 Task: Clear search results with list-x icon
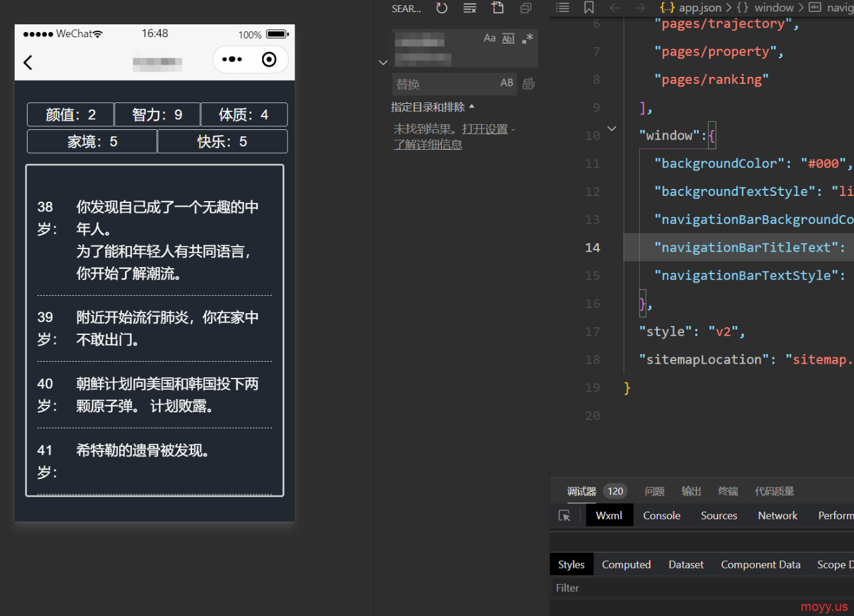coord(470,8)
